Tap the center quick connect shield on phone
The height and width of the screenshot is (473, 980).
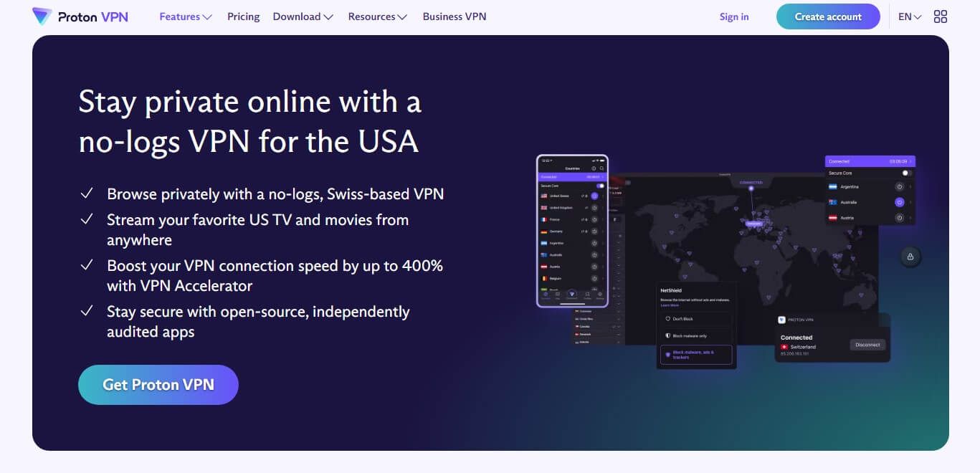(x=572, y=294)
